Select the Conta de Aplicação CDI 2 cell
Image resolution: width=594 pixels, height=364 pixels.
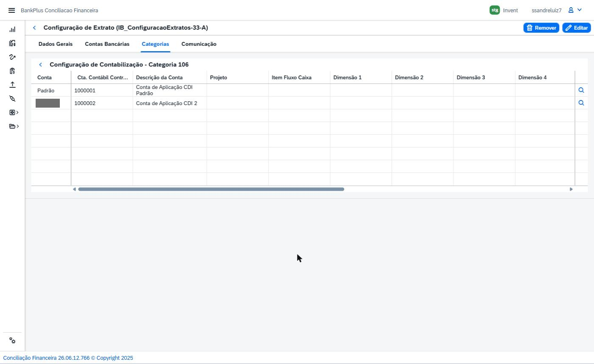pos(170,103)
